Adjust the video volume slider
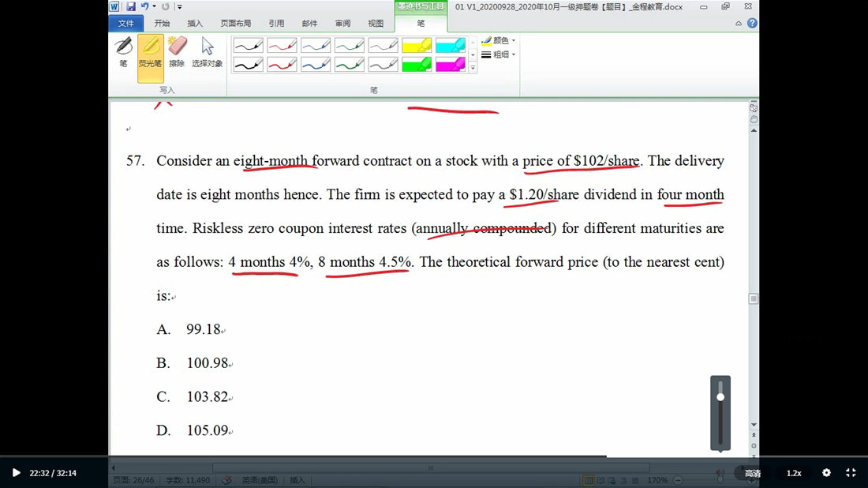 coord(720,413)
